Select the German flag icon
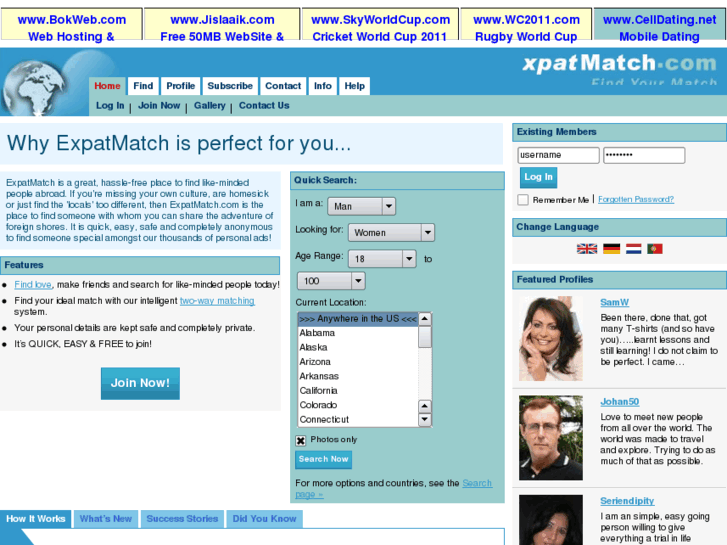This screenshot has height=545, width=727. pyautogui.click(x=612, y=249)
